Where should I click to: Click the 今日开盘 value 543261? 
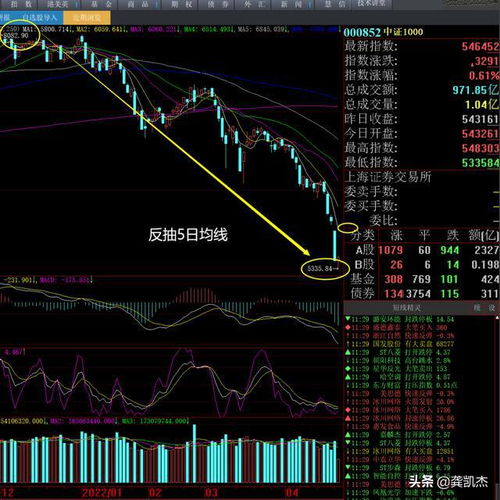click(x=480, y=134)
